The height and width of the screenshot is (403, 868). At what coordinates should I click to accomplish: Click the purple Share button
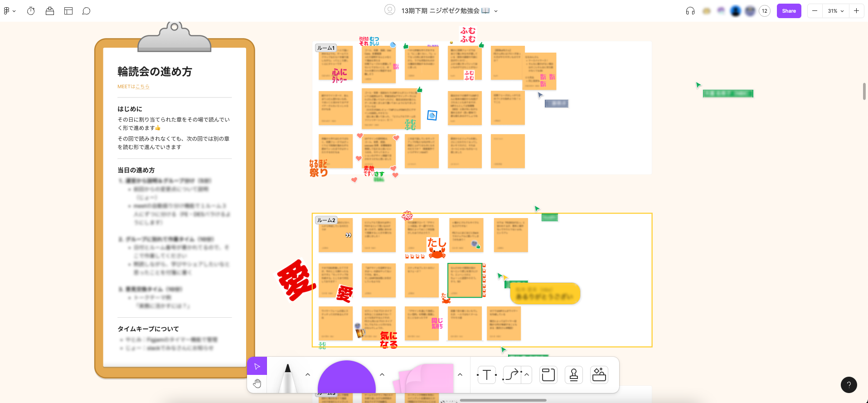click(789, 11)
